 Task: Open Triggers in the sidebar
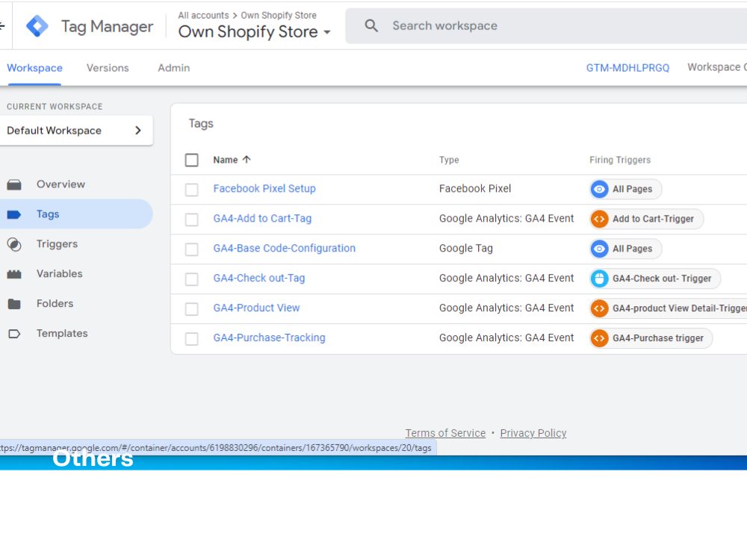[57, 244]
